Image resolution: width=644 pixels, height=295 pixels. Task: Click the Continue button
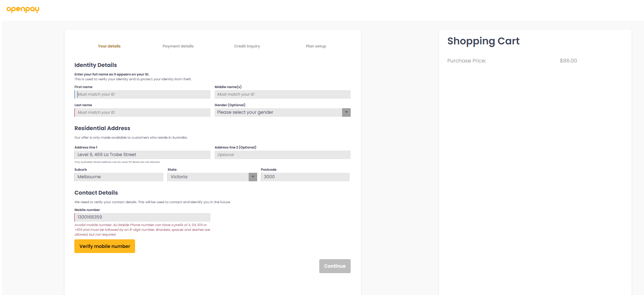[x=335, y=266]
